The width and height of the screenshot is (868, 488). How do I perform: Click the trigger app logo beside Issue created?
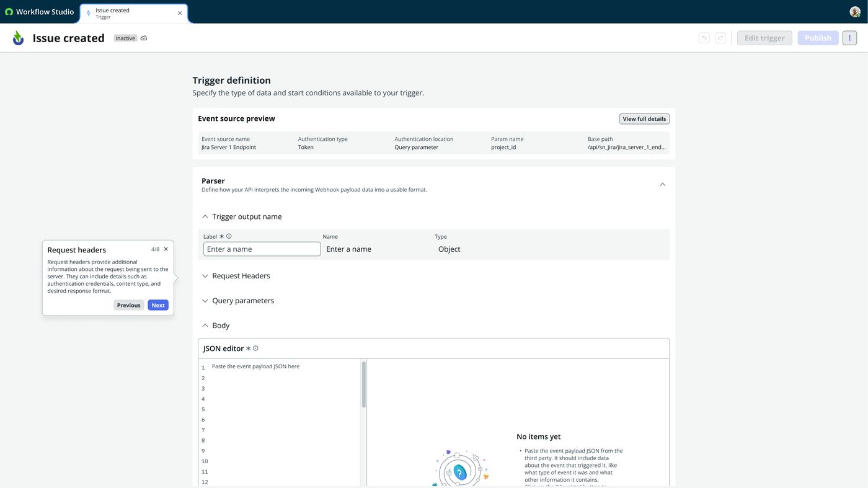(19, 38)
